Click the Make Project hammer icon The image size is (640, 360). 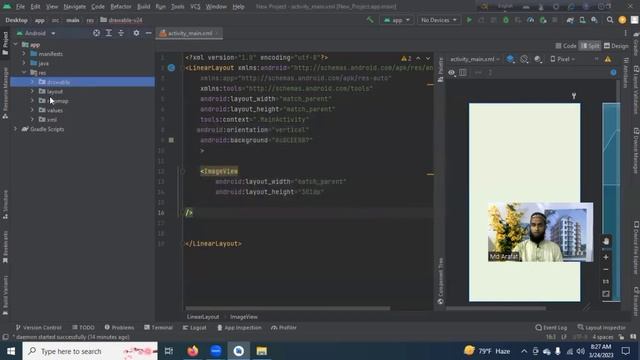(x=370, y=20)
